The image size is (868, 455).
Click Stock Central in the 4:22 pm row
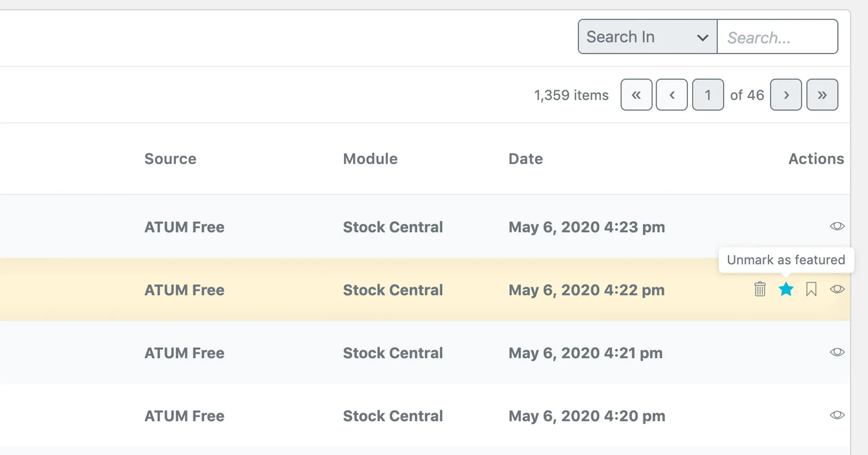pos(393,290)
